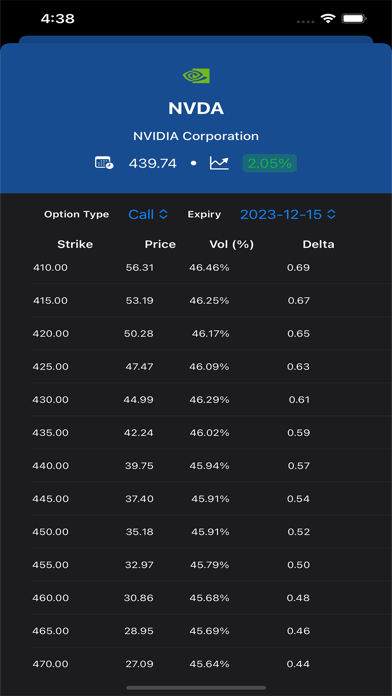Select the 435.00 strike cell

51,432
